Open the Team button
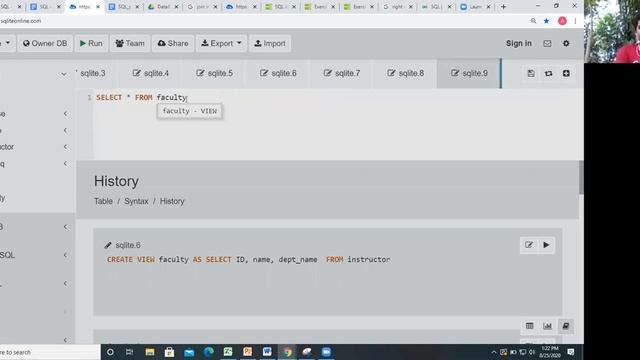Image resolution: width=640 pixels, height=360 pixels. coord(130,43)
